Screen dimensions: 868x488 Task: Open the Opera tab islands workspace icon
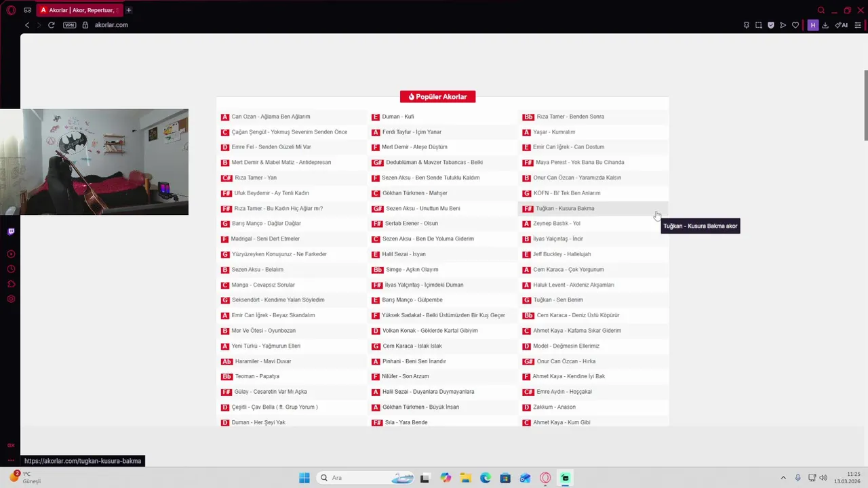(x=27, y=10)
